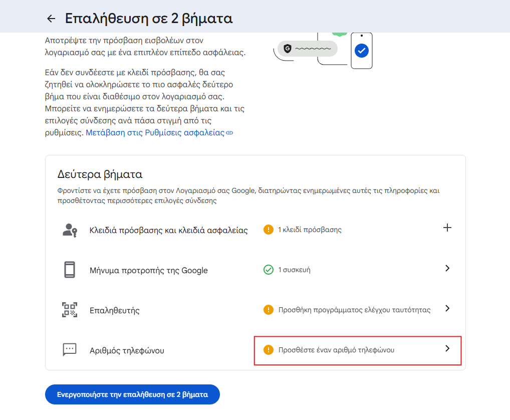This screenshot has height=420, width=510.
Task: Click the QR code Επαληθευτής icon
Action: (x=70, y=310)
